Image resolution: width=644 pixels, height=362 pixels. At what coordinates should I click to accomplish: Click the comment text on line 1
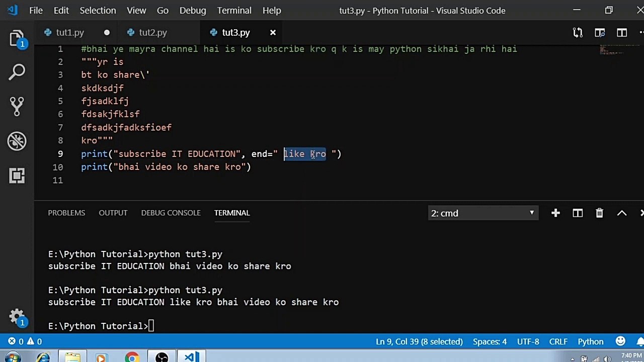pyautogui.click(x=299, y=49)
